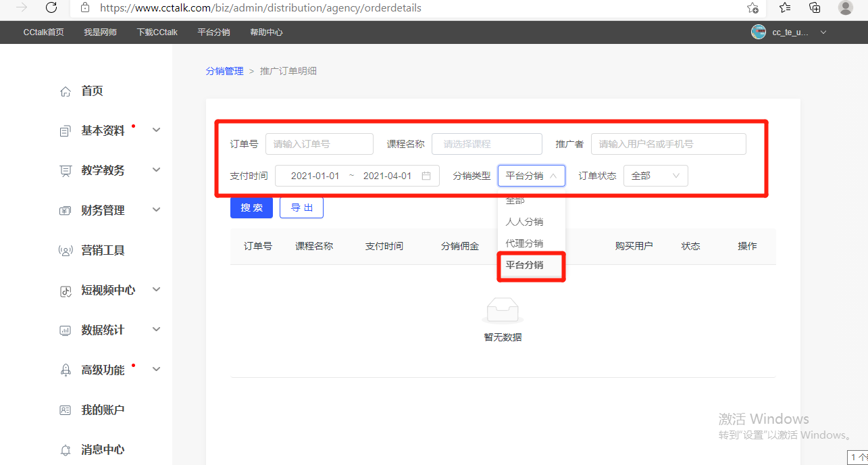Click the blue 搜索 button

[251, 207]
